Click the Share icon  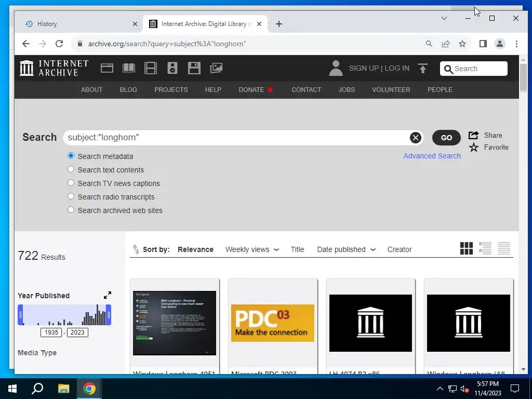(474, 135)
